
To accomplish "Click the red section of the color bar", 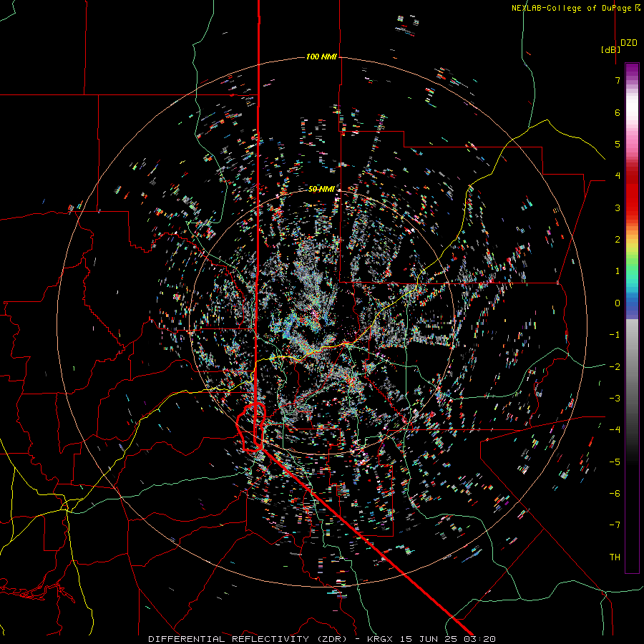I will 632,191.
